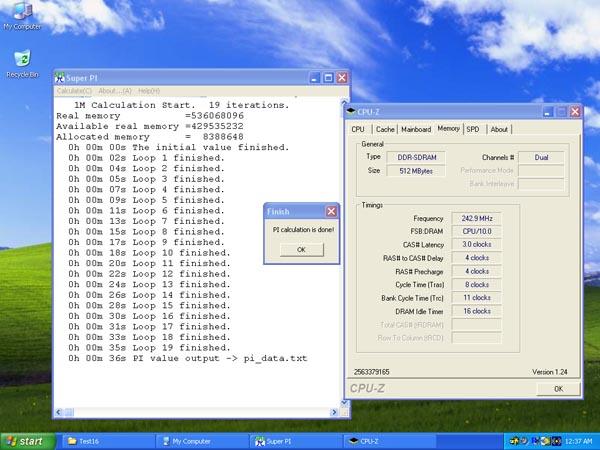This screenshot has height=450, width=600.
Task: Close the CPU-Z window
Action: tap(575, 112)
